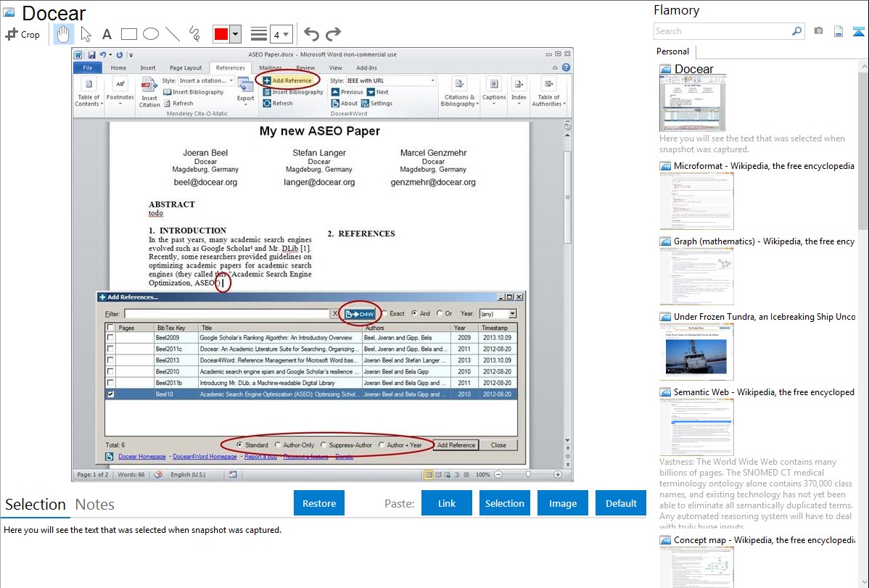Click Add Reference in the Docear4Word ribbon group
Image resolution: width=869 pixels, height=588 pixels.
[x=287, y=80]
